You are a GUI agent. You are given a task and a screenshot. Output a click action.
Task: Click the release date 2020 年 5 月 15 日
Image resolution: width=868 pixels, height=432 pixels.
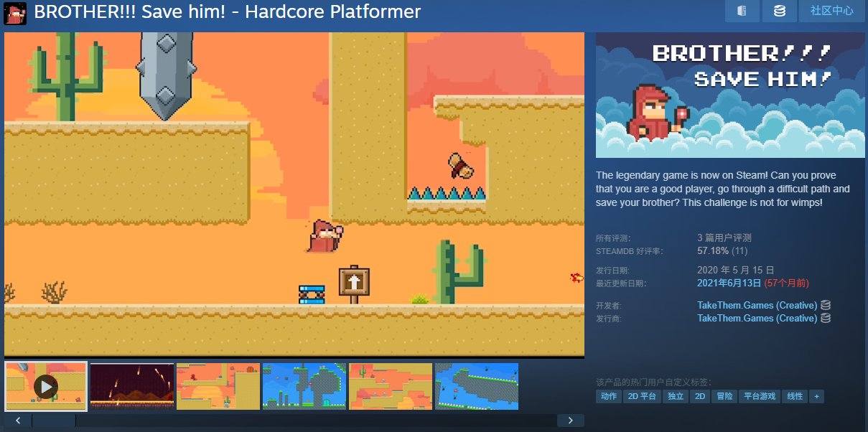pyautogui.click(x=736, y=271)
